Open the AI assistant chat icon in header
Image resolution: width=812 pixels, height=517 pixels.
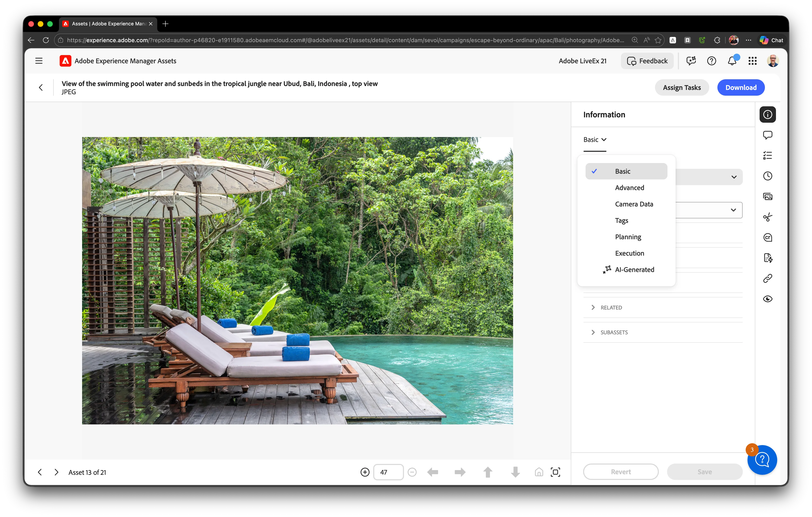pyautogui.click(x=691, y=61)
